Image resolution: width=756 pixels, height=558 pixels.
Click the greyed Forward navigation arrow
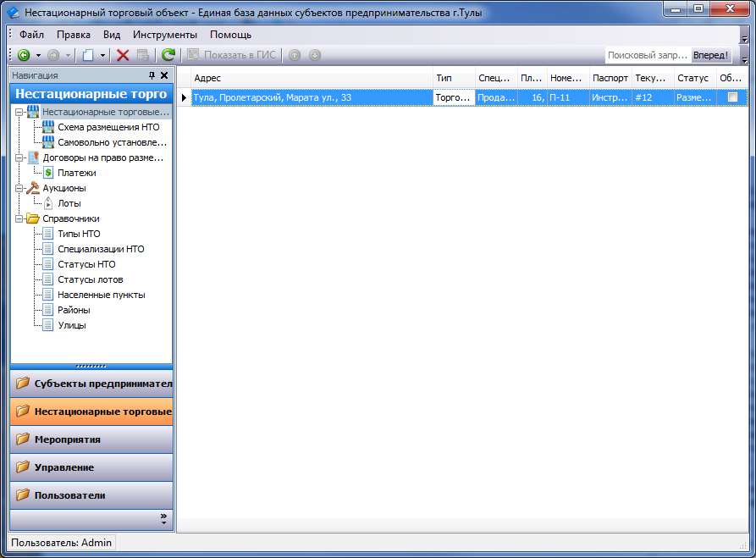pos(53,55)
